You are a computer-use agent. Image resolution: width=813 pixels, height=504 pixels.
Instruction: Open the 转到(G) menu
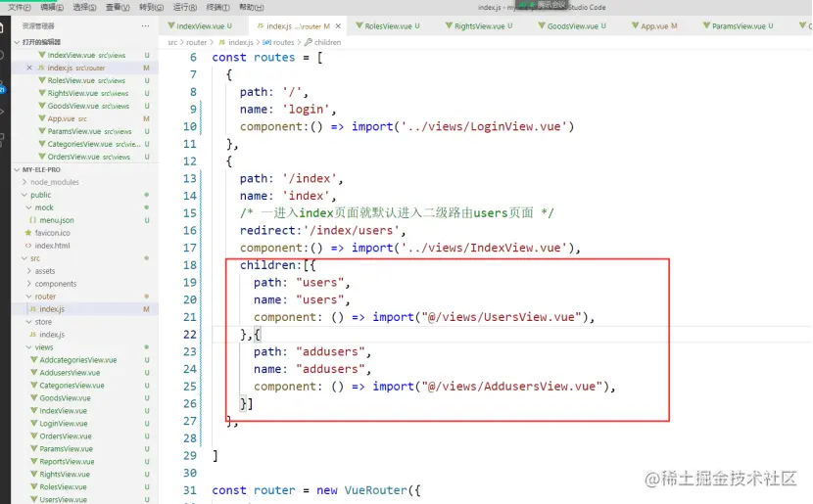(x=152, y=7)
